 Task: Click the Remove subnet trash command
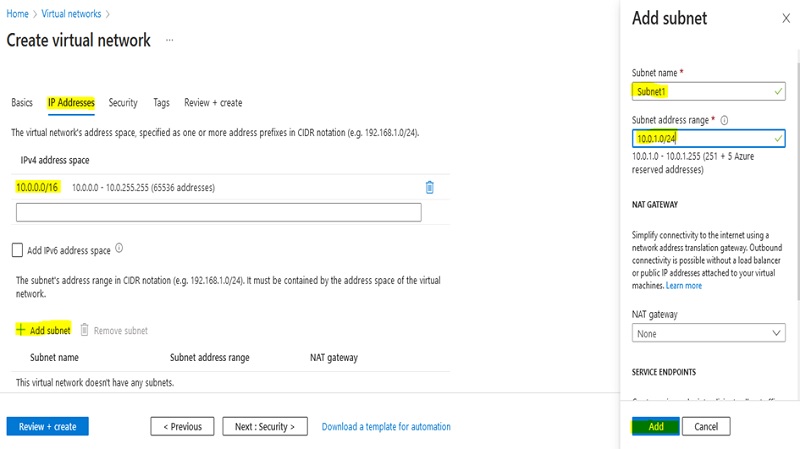pos(114,330)
